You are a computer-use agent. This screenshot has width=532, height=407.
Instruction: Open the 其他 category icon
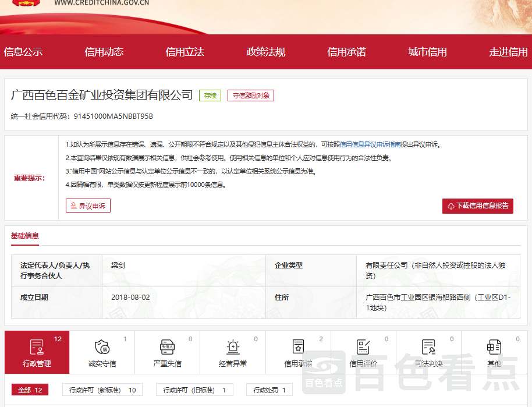click(494, 347)
